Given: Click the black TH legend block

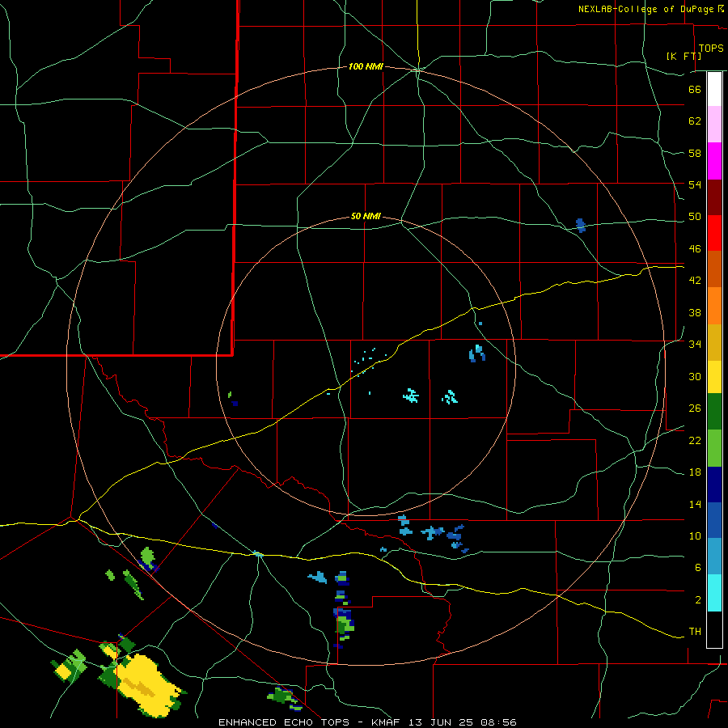Looking at the screenshot, I should click(x=714, y=629).
